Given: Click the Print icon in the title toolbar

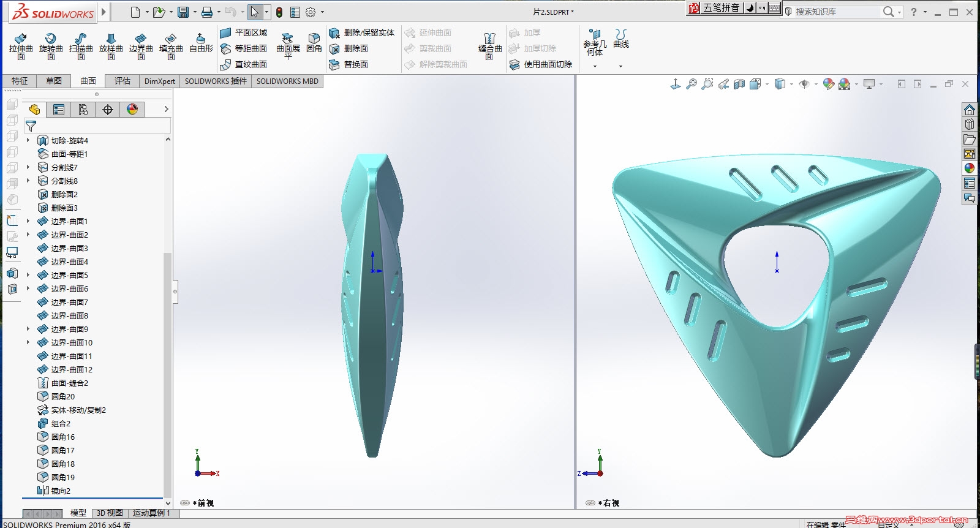Looking at the screenshot, I should [x=207, y=12].
